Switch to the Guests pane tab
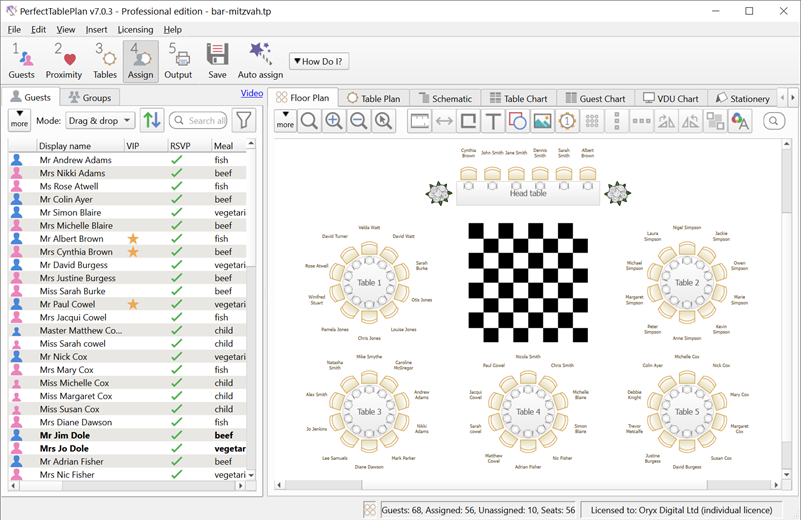This screenshot has width=801, height=520. pyautogui.click(x=31, y=97)
